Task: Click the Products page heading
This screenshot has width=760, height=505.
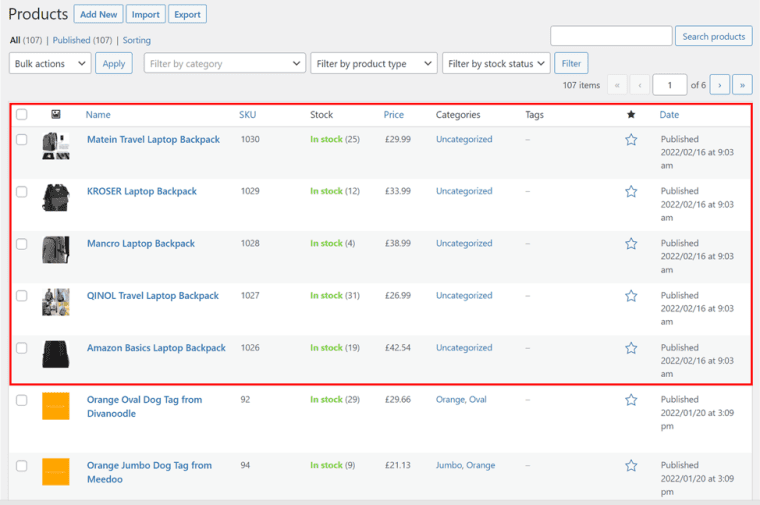Action: (38, 14)
